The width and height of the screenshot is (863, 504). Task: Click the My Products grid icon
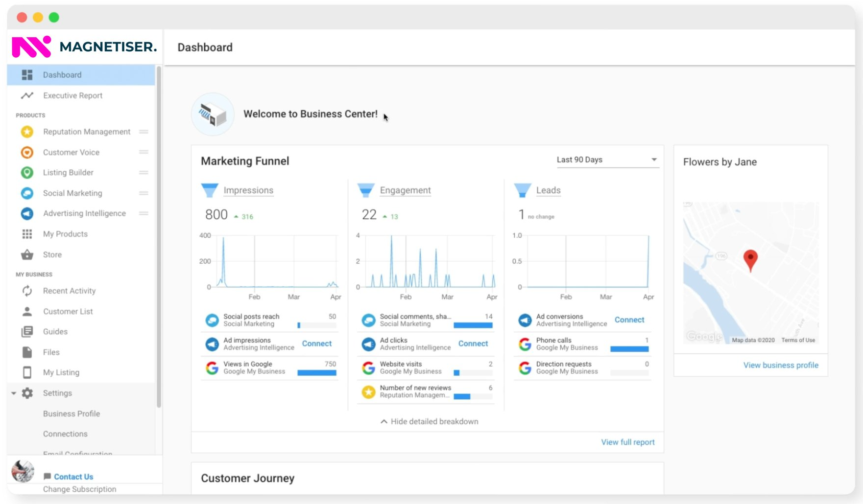27,234
